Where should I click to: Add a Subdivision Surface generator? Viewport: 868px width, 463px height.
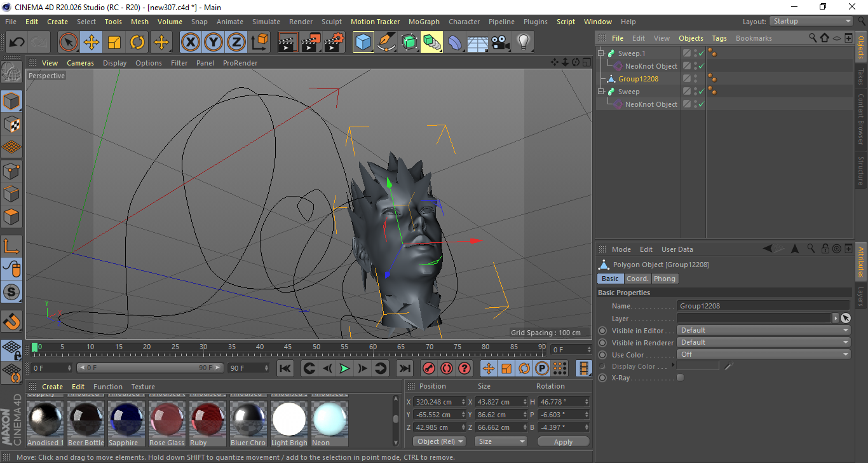point(409,43)
